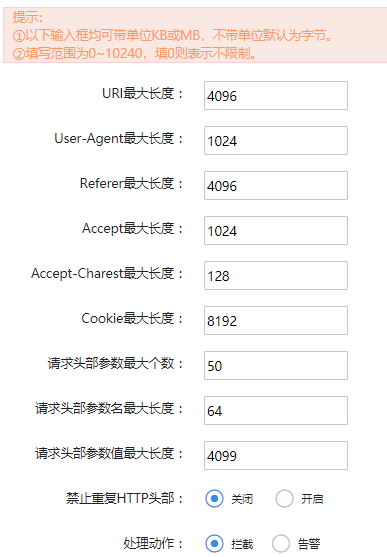Click the 提示 heading in the hint banner

click(x=28, y=17)
